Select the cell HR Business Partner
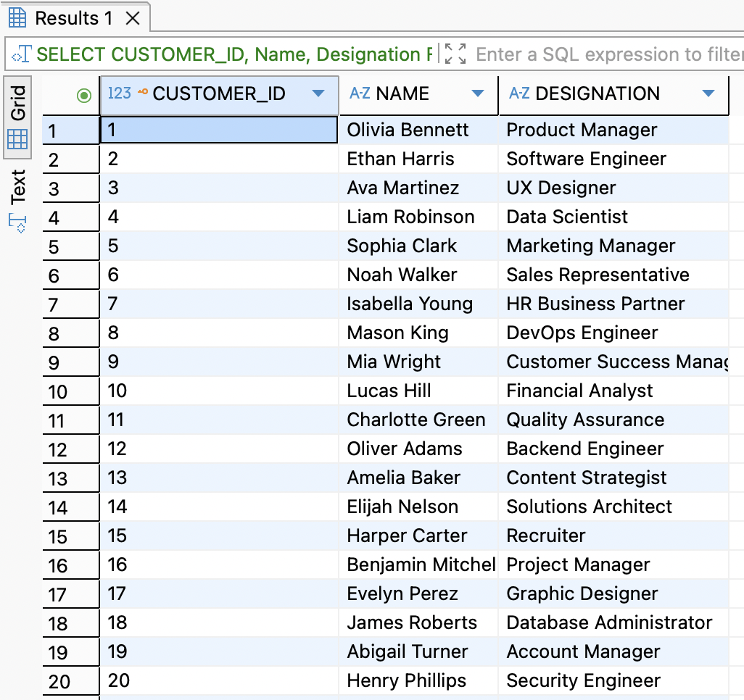This screenshot has height=700, width=744. pyautogui.click(x=613, y=304)
